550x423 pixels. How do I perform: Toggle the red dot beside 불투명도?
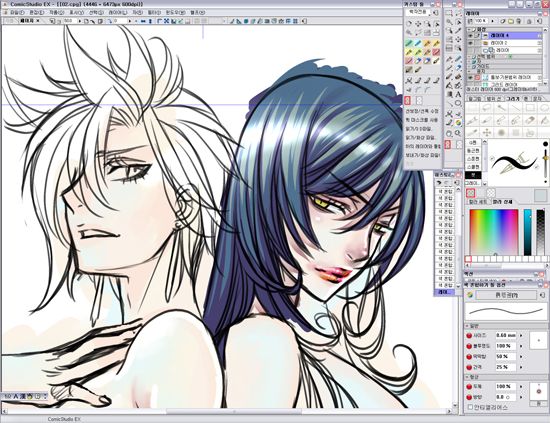coord(469,346)
